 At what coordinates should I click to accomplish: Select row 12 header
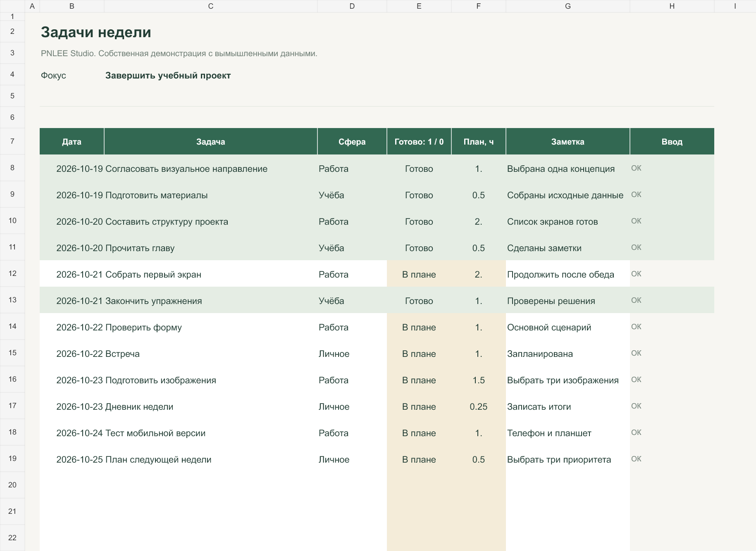(x=12, y=273)
